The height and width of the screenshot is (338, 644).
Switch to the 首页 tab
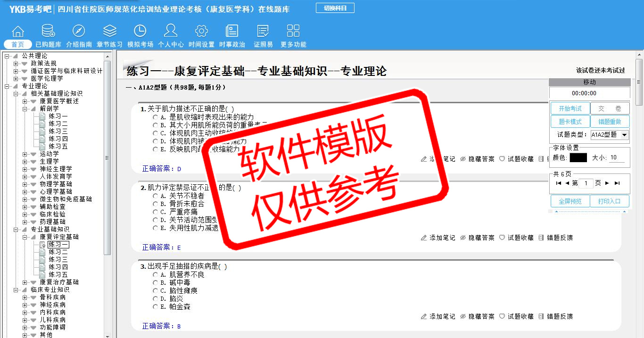click(x=18, y=44)
